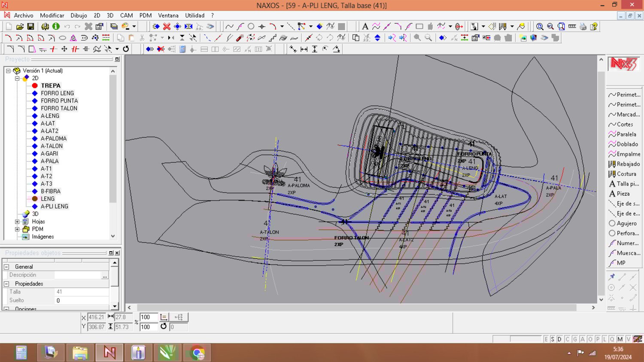Select Costura in the right panel
This screenshot has height=362, width=644.
(626, 174)
